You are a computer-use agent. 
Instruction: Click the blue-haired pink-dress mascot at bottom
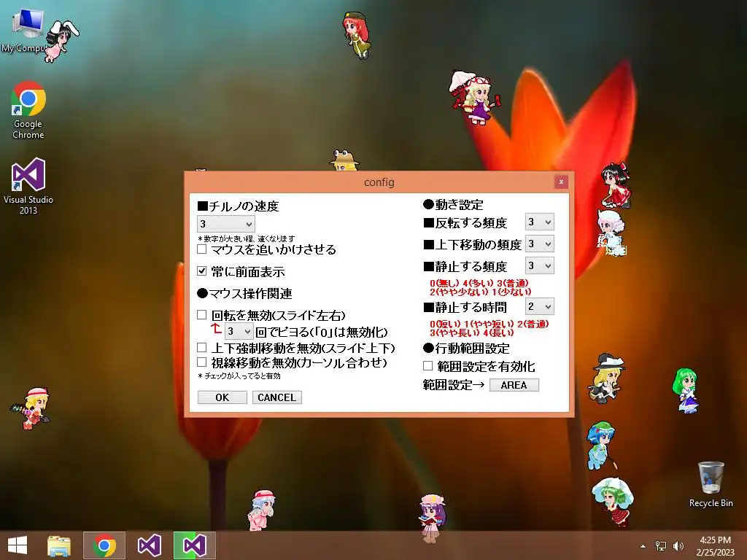262,510
